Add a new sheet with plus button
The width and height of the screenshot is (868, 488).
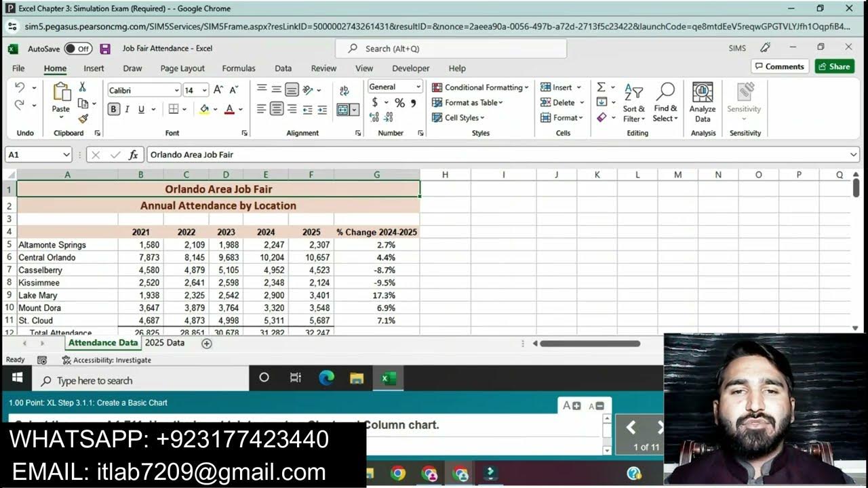207,344
